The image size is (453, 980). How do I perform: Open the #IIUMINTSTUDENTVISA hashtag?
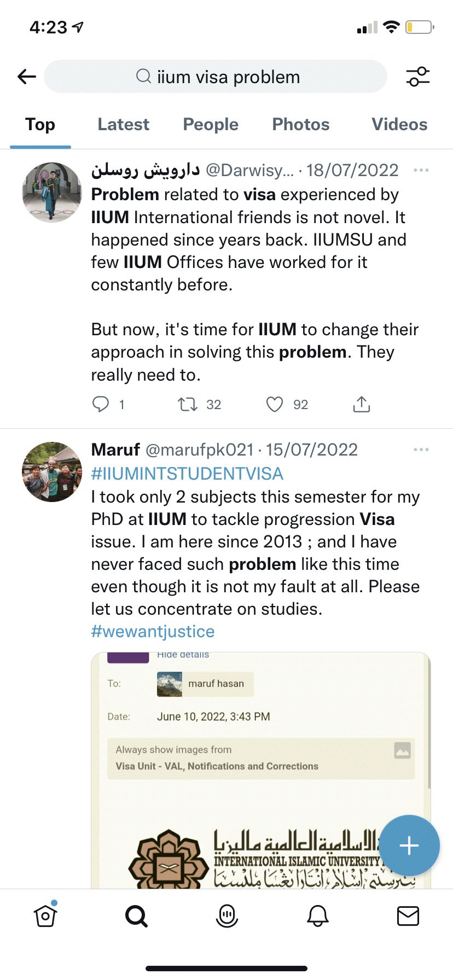187,474
